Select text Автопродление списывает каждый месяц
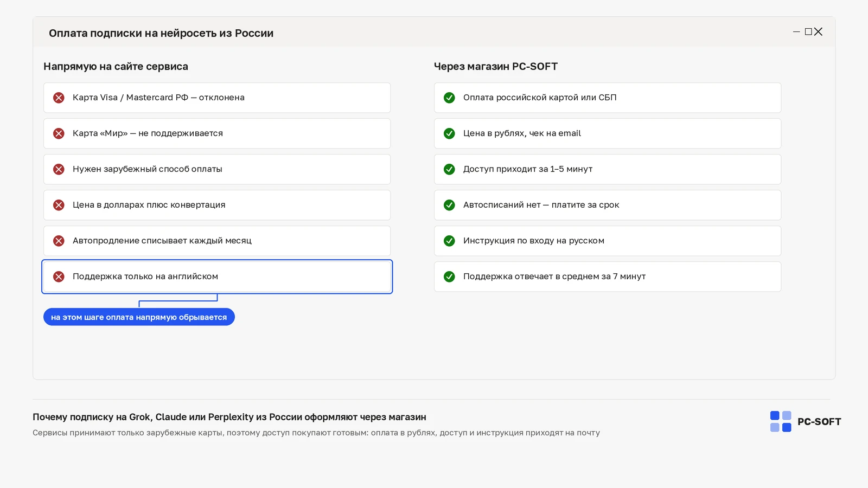 tap(162, 241)
